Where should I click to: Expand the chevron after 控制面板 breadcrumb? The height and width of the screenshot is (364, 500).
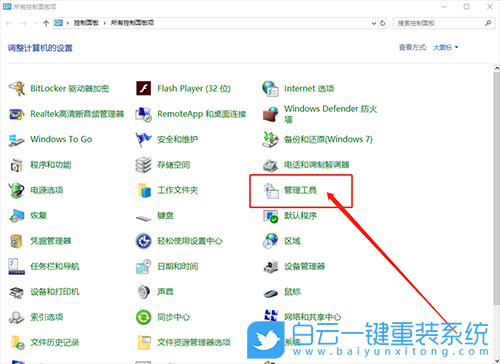(104, 23)
